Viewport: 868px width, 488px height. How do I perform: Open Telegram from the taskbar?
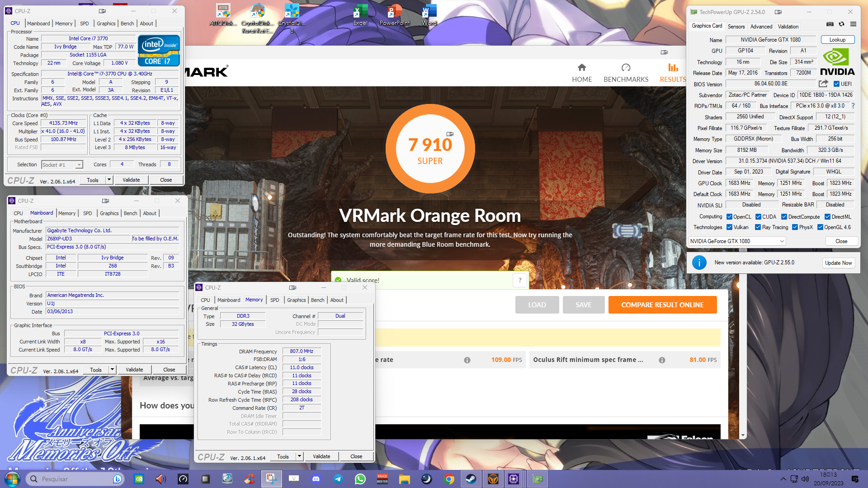338,479
